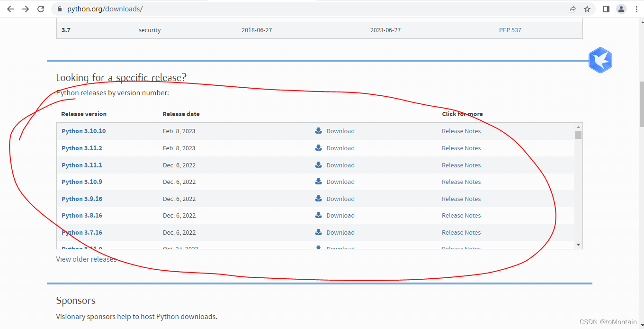Image resolution: width=644 pixels, height=329 pixels.
Task: Click download icon for Python 3.11.2
Action: point(319,148)
